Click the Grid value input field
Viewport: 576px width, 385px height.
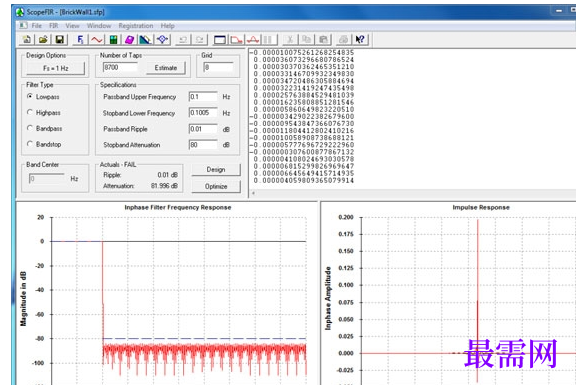pos(218,67)
